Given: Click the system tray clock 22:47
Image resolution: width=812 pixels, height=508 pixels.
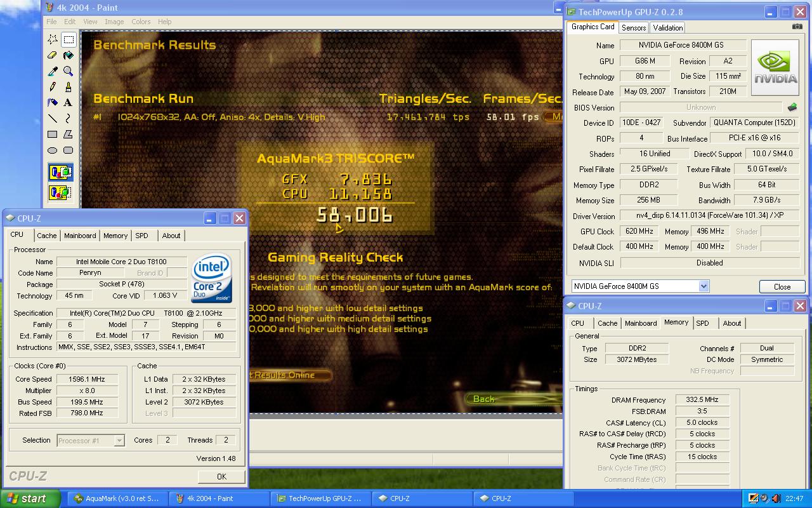Looking at the screenshot, I should click(794, 498).
